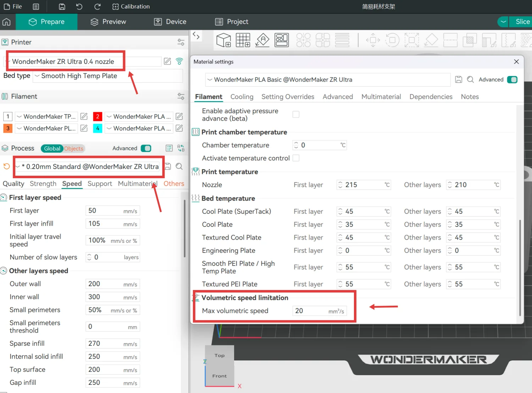This screenshot has width=532, height=393.
Task: Click the Arrange all objects toolbar icon
Action: [x=282, y=40]
